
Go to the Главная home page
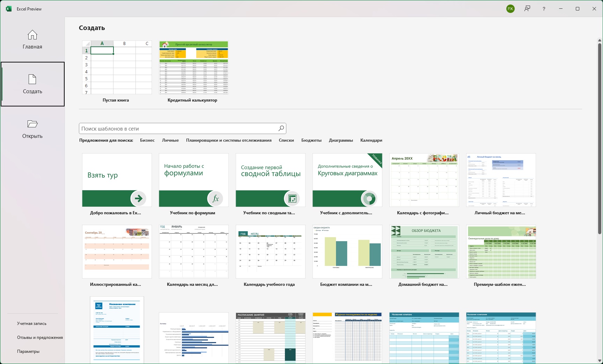click(x=32, y=39)
